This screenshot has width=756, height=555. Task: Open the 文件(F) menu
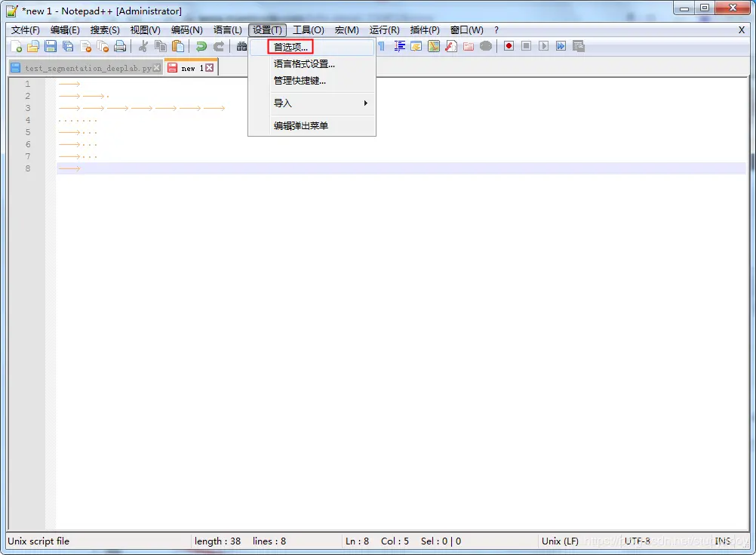click(26, 30)
